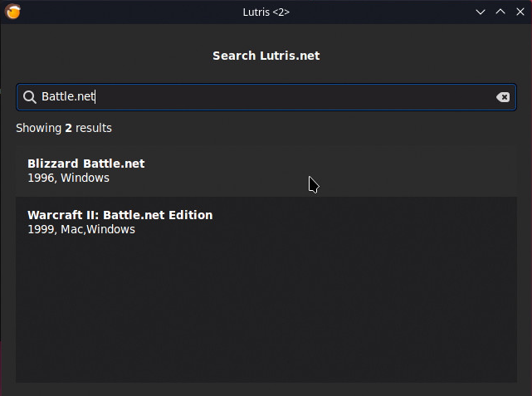Focus the Battle.net search input field
The width and height of the screenshot is (532, 396).
pos(266,97)
